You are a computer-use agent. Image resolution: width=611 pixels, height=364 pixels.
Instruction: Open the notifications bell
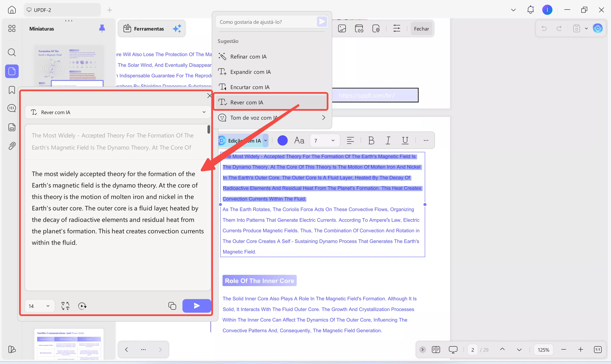(x=530, y=10)
